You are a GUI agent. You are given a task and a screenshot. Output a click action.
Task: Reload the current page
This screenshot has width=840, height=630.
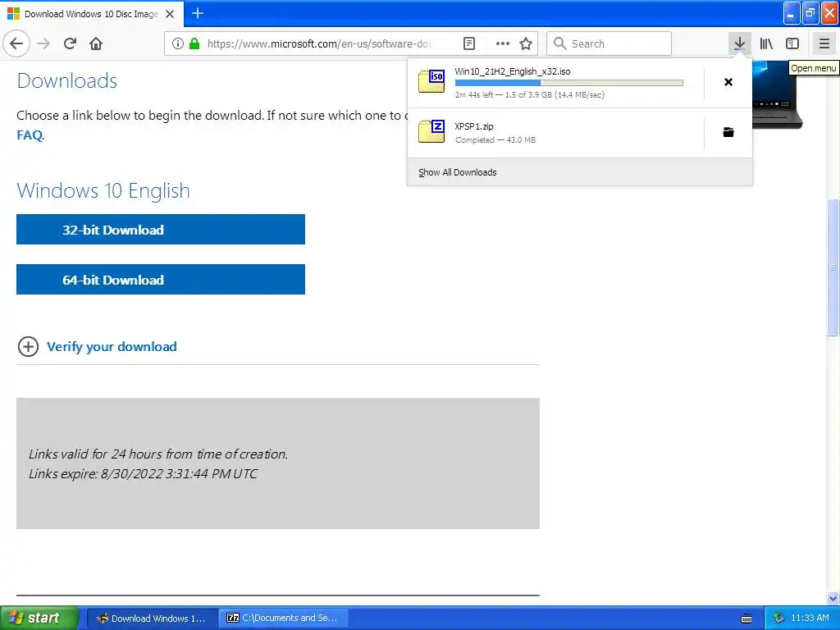click(x=71, y=43)
